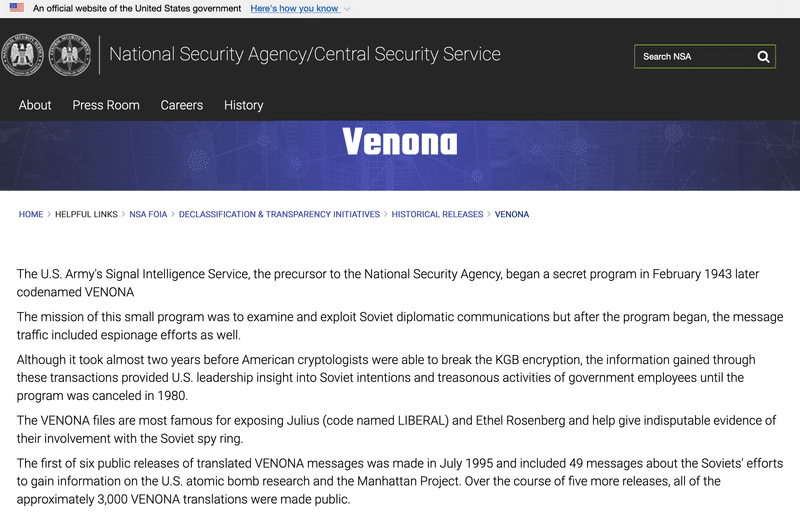Open the History menu
This screenshot has height=530, width=800.
[243, 105]
